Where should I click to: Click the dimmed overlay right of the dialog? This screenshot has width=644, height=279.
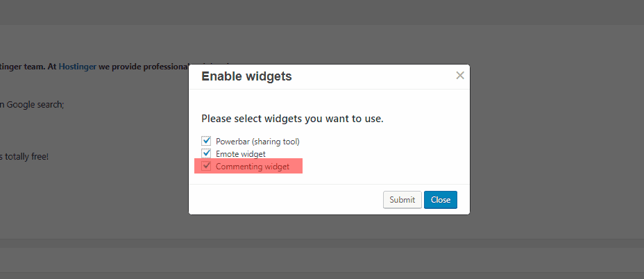tap(555, 139)
